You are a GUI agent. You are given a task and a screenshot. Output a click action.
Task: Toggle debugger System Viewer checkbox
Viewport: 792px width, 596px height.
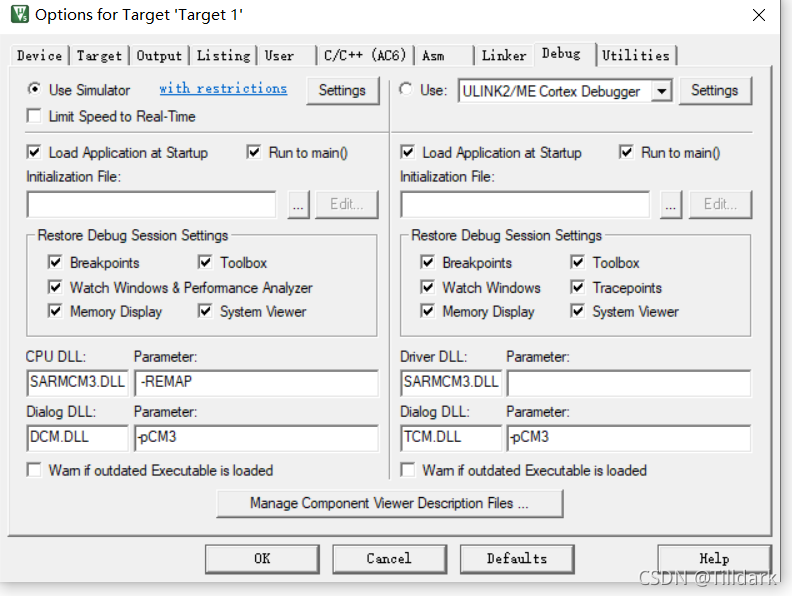pos(578,311)
